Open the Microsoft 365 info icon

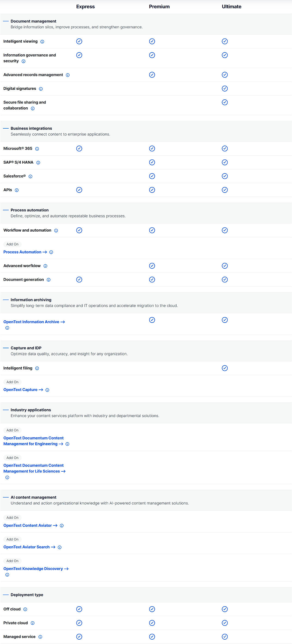(x=37, y=149)
